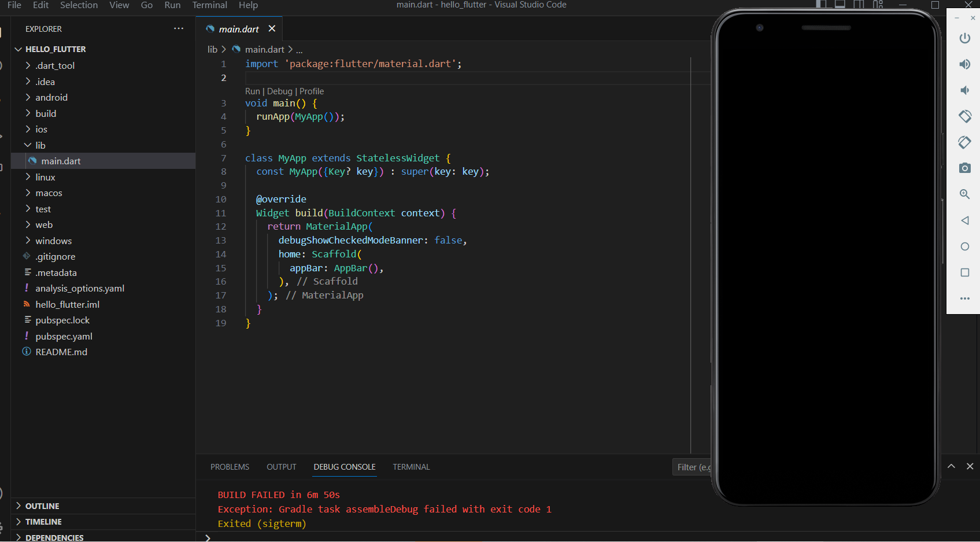Switch to the OUTPUT panel tab
Image resolution: width=980 pixels, height=542 pixels.
coord(281,467)
